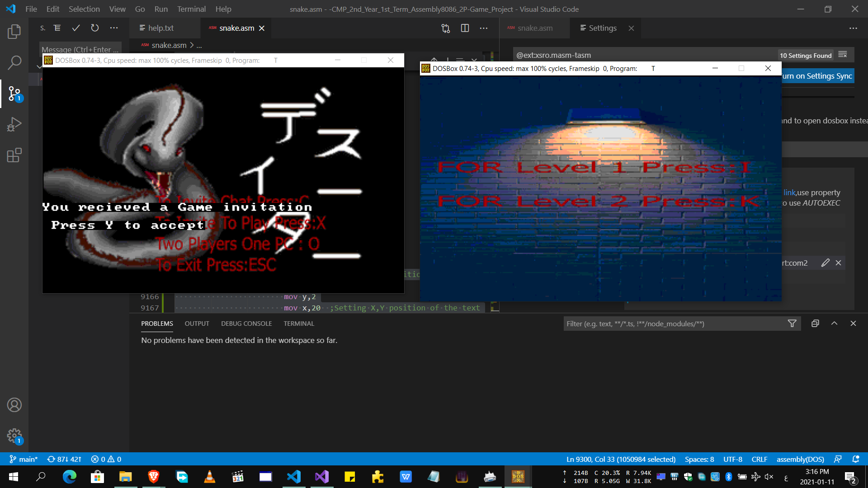This screenshot has height=488, width=868.
Task: Open the Go menu
Action: pyautogui.click(x=140, y=9)
